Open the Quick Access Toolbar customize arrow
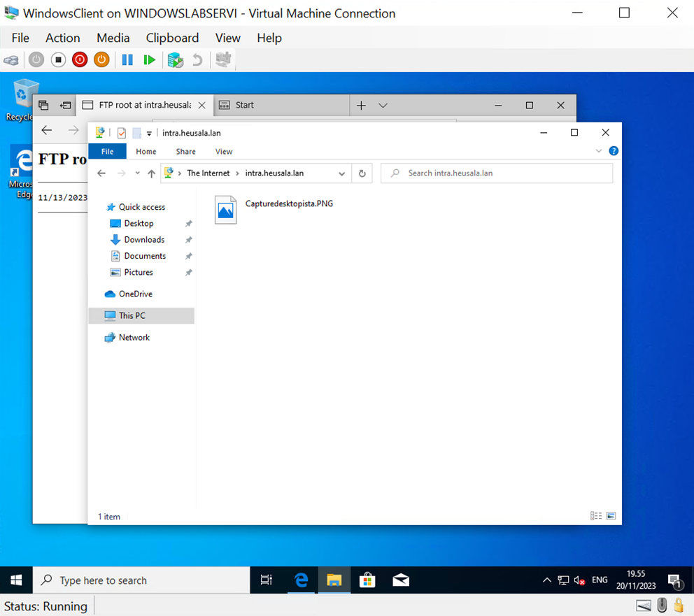The width and height of the screenshot is (694, 616). tap(149, 133)
